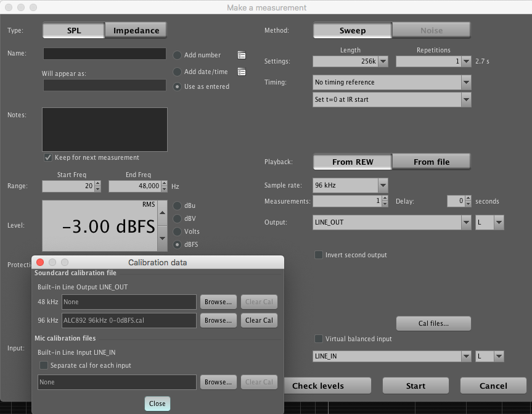
Task: Choose dBu level units
Action: coord(177,205)
